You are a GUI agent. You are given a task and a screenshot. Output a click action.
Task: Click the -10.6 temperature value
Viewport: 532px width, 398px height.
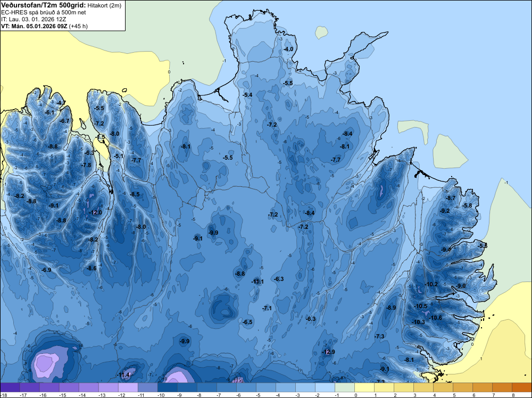pyautogui.click(x=436, y=318)
